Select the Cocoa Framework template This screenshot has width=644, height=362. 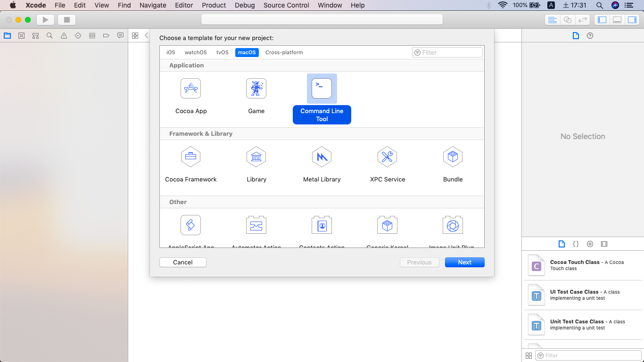[190, 157]
